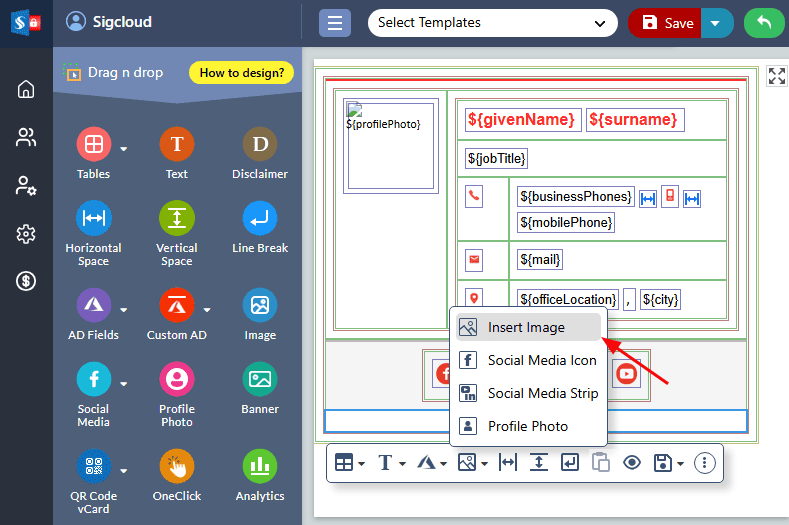The width and height of the screenshot is (789, 525).
Task: Open the Users page in left navigation
Action: point(26,137)
